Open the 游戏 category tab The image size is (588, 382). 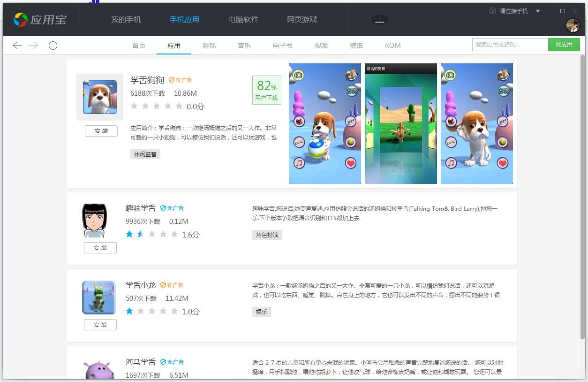(209, 45)
